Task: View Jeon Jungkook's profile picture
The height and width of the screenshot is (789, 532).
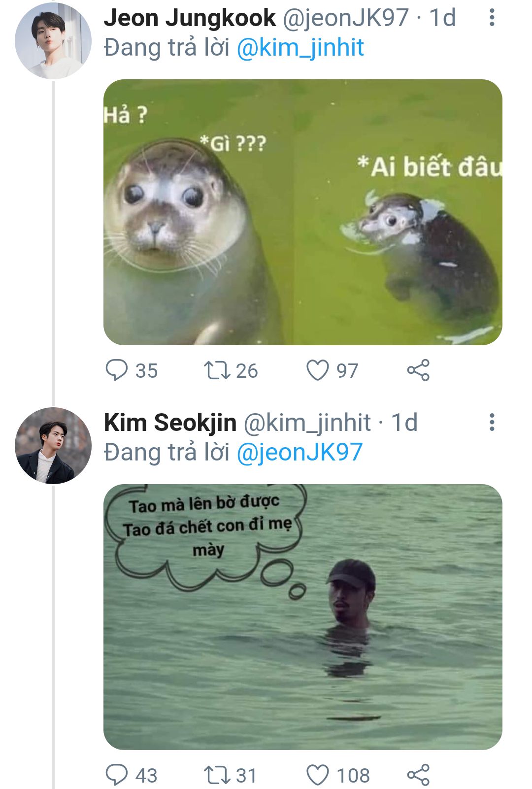Action: (x=53, y=40)
